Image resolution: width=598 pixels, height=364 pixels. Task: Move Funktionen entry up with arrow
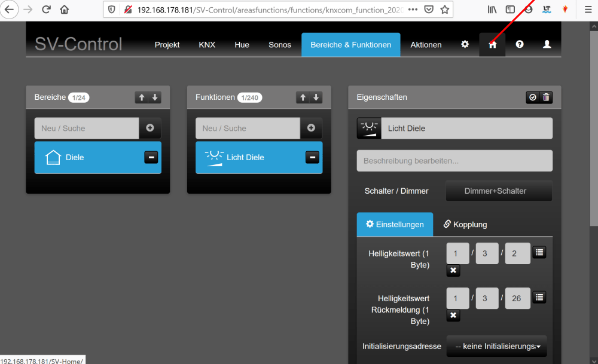pyautogui.click(x=303, y=97)
